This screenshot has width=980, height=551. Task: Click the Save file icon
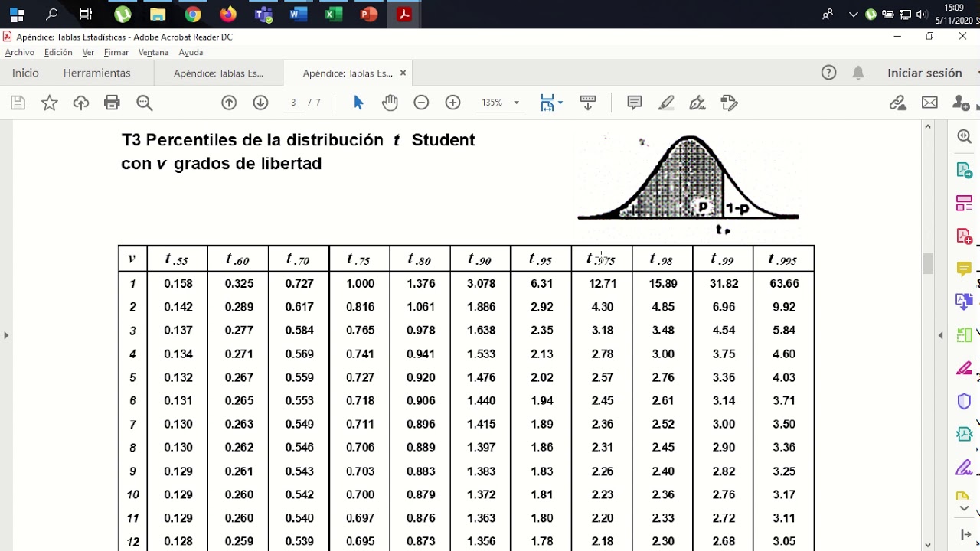point(18,103)
